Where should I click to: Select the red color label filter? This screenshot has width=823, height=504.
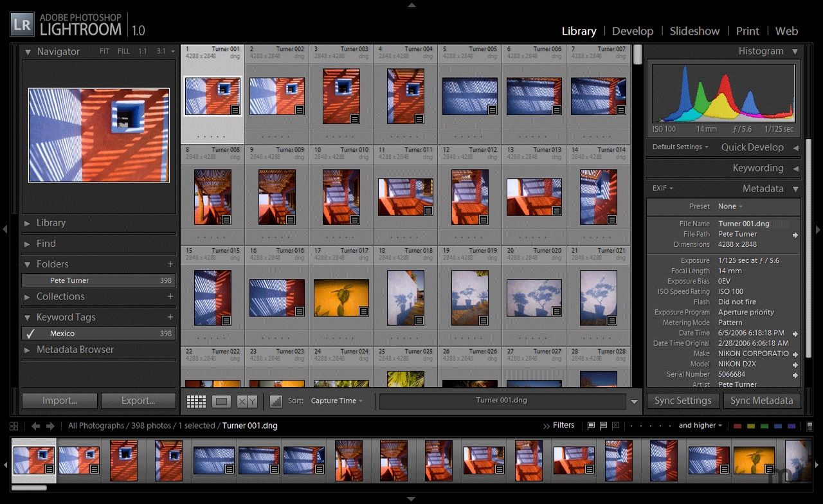[x=737, y=425]
